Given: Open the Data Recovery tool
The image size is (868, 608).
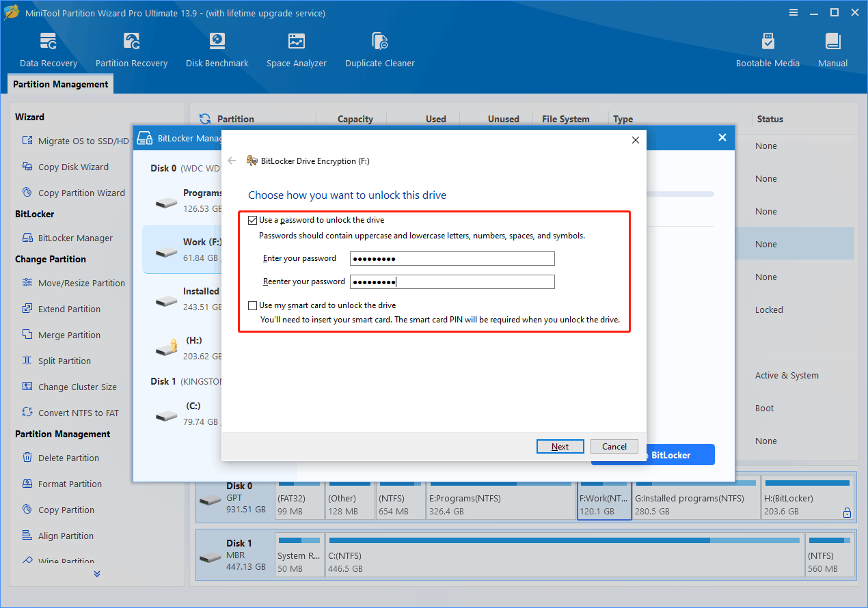Looking at the screenshot, I should [x=49, y=50].
